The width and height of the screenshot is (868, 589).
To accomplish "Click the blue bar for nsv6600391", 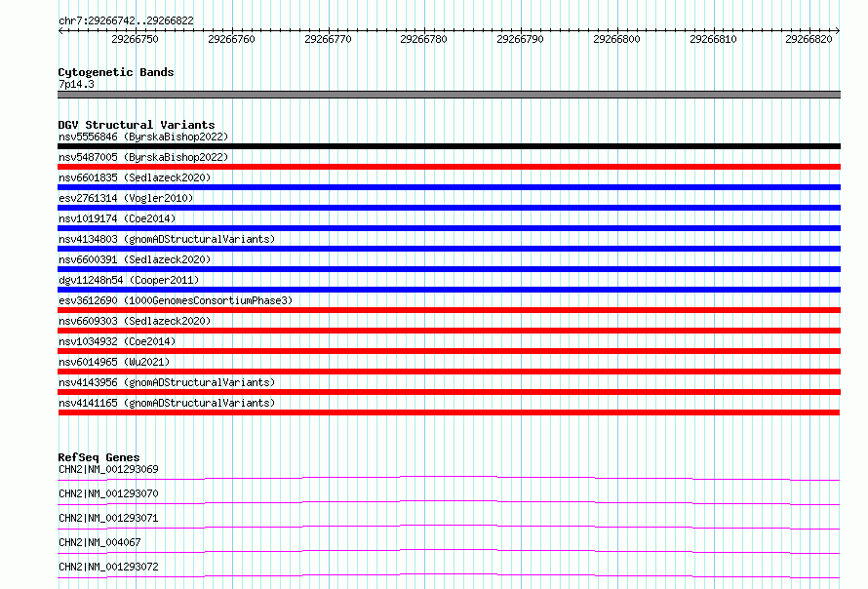I will point(449,269).
